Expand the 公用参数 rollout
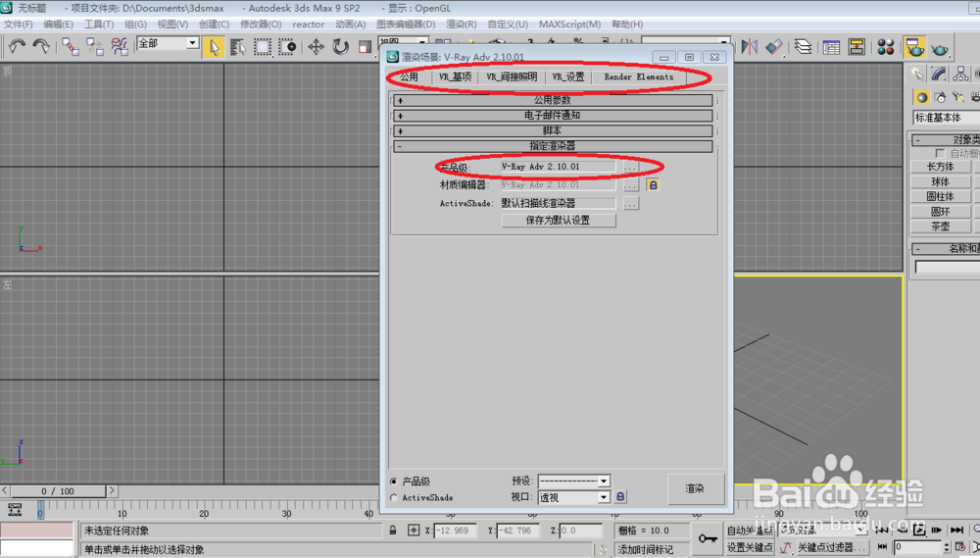Image resolution: width=980 pixels, height=558 pixels. (x=553, y=100)
